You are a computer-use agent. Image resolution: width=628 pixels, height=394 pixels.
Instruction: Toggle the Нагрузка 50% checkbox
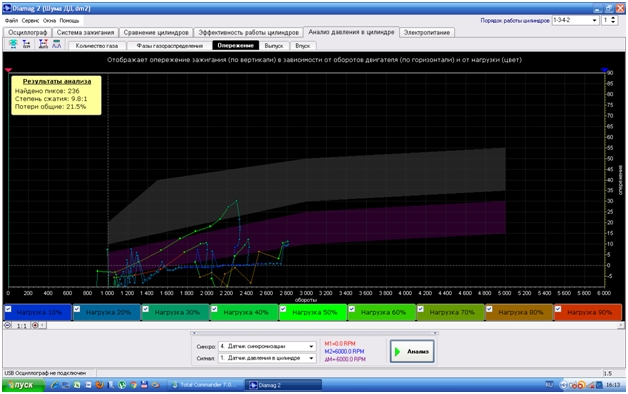[283, 309]
